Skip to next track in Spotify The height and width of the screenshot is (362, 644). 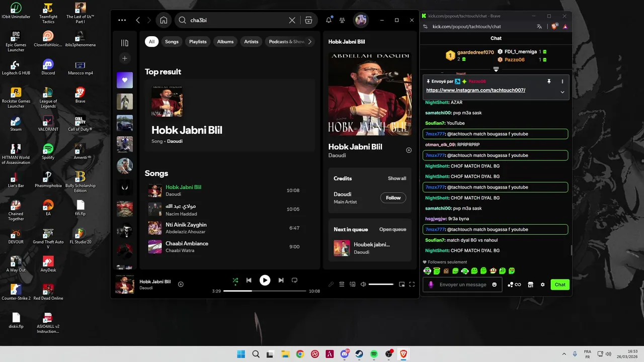point(281,281)
